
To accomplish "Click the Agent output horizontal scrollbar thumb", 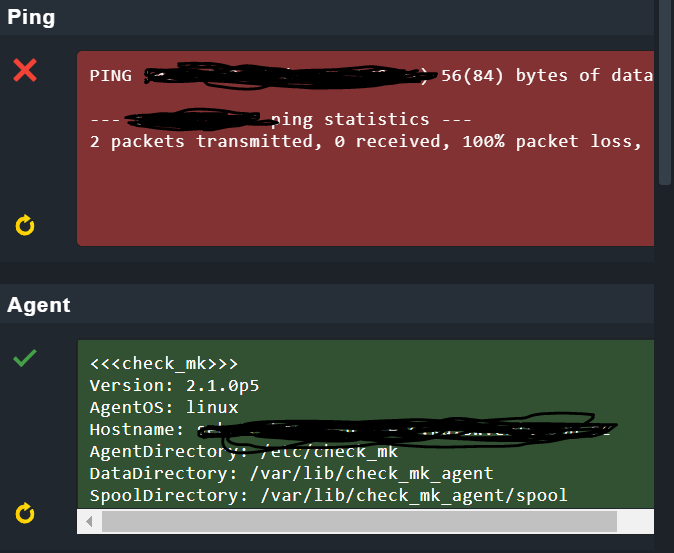I will pos(360,521).
